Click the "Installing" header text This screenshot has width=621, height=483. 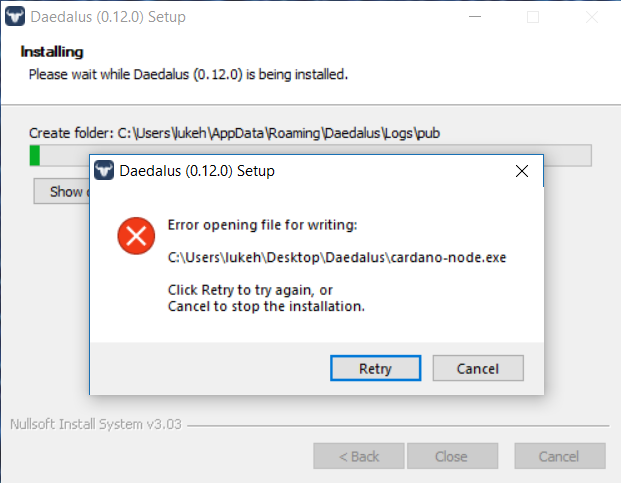tap(52, 52)
